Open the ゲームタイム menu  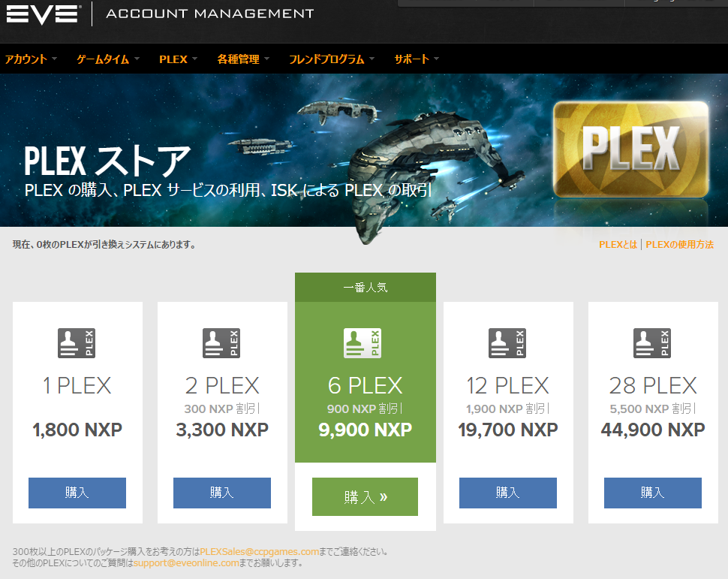[x=108, y=59]
